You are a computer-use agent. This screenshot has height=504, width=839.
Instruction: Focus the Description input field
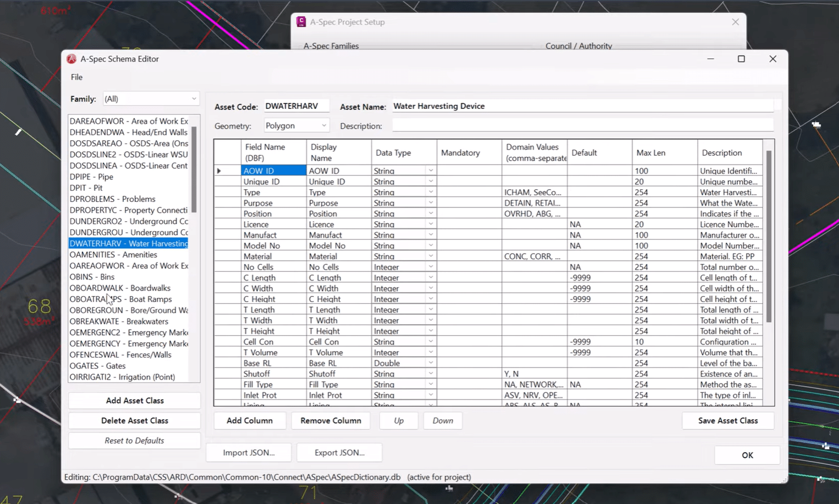click(x=583, y=126)
